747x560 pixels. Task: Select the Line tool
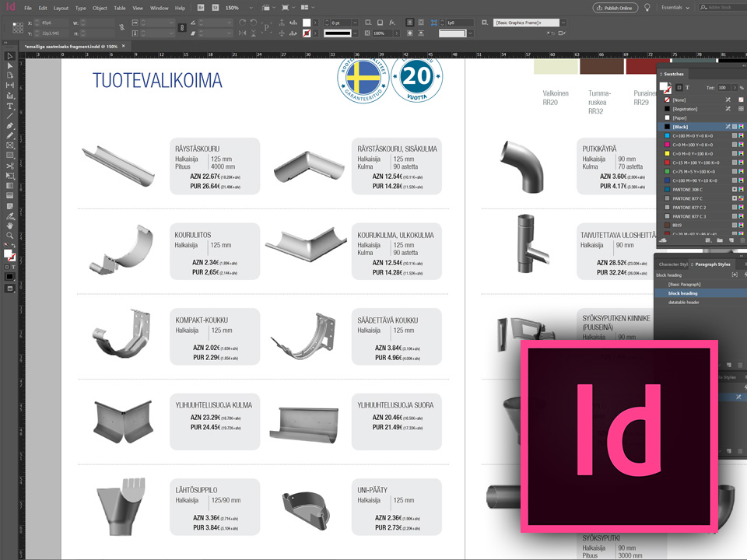click(9, 116)
